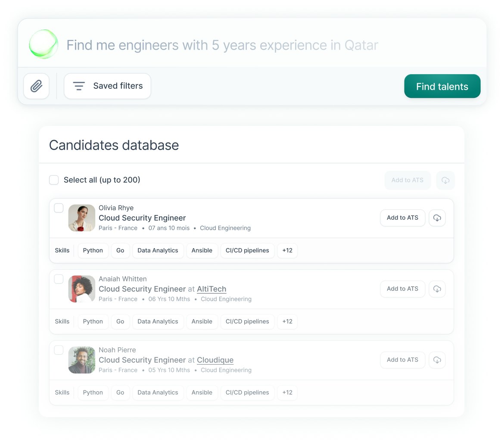Viewport: 504px width, 446px height.
Task: Tick the Select all checkbox
Action: pyautogui.click(x=54, y=180)
